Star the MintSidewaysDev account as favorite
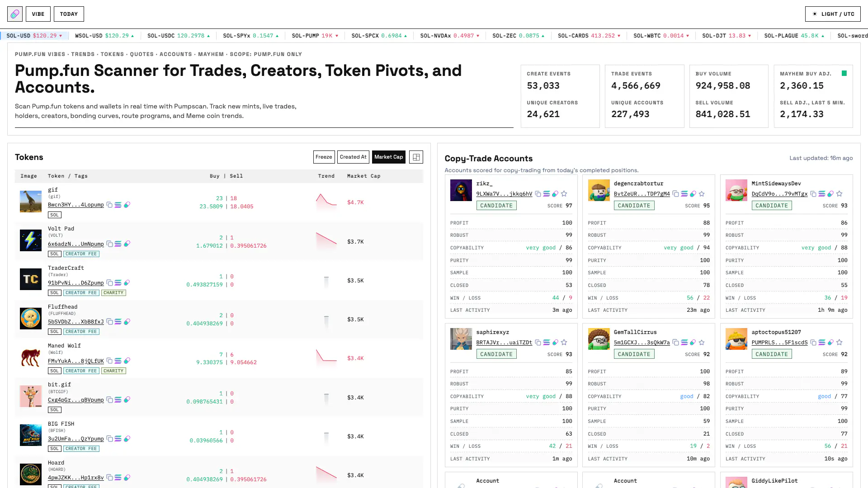 (x=840, y=194)
